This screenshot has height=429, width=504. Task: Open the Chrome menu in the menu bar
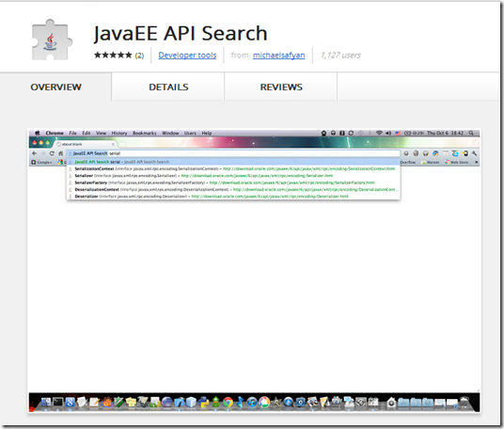pos(55,133)
